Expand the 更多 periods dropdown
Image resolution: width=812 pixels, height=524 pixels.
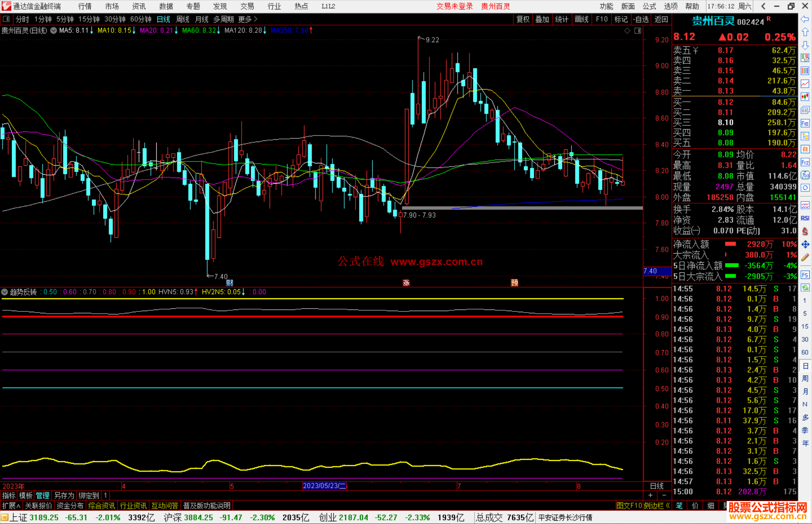pyautogui.click(x=248, y=19)
